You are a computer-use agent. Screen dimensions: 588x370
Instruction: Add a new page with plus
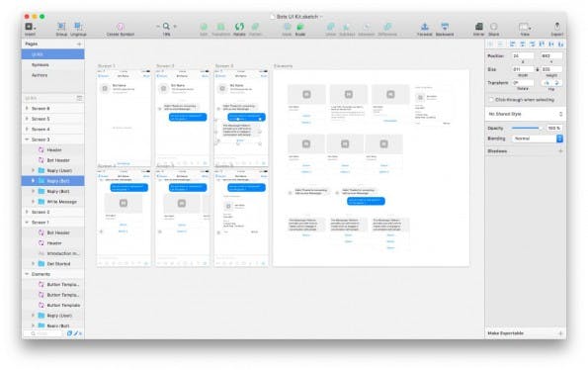pyautogui.click(x=79, y=44)
